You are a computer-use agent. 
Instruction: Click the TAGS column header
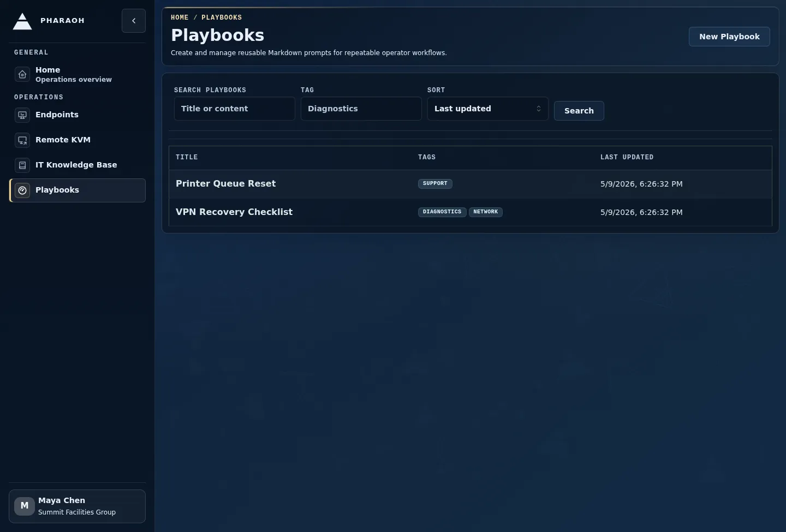tap(427, 157)
